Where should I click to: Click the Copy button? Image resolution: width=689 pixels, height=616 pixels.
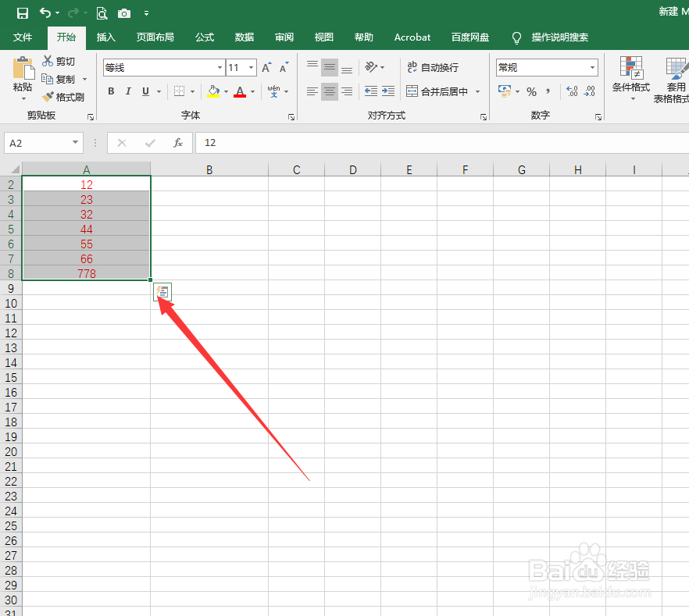58,79
